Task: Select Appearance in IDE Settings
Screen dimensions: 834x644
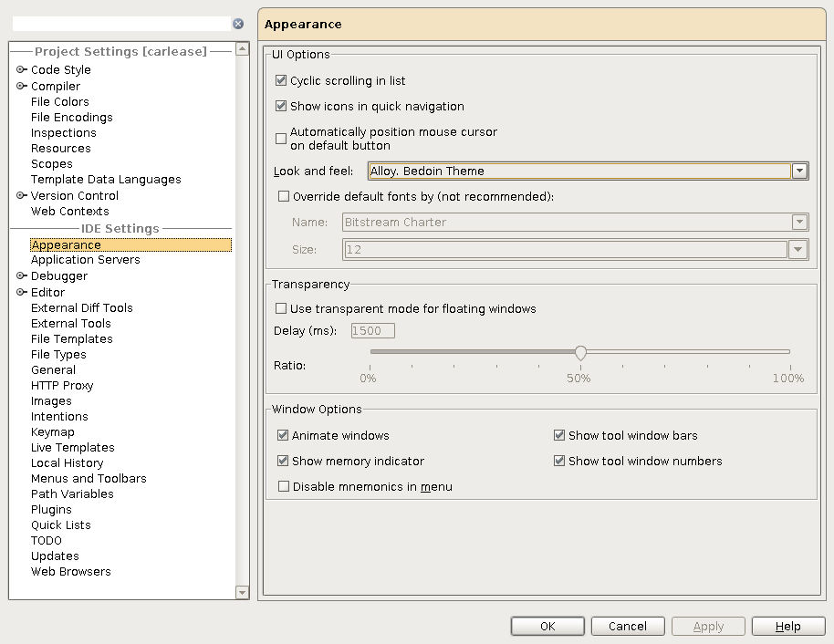Action: click(x=130, y=244)
